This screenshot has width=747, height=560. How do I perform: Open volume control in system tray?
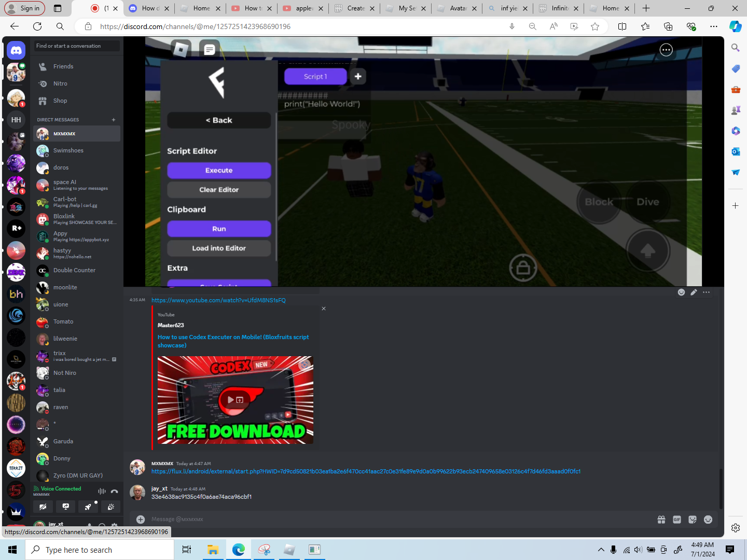tap(638, 550)
